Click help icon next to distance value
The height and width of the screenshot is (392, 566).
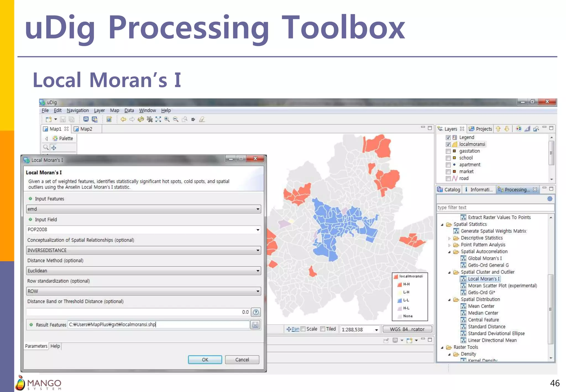(256, 312)
